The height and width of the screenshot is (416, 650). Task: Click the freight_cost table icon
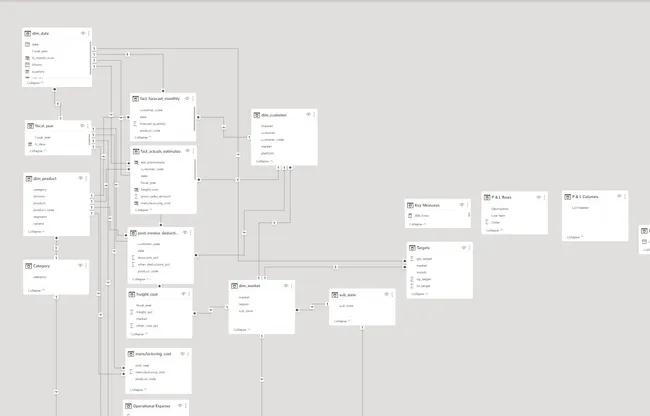pyautogui.click(x=132, y=294)
